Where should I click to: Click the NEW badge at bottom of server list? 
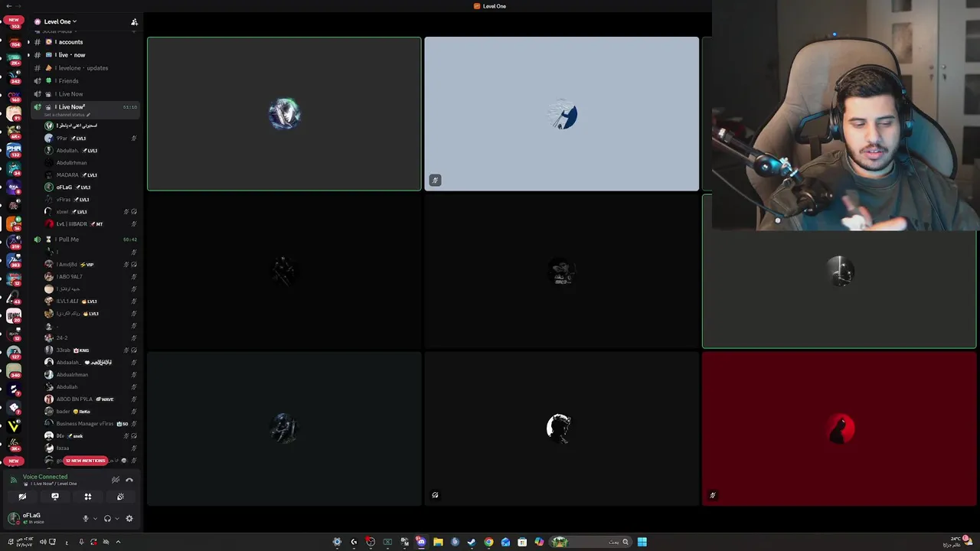click(x=14, y=461)
